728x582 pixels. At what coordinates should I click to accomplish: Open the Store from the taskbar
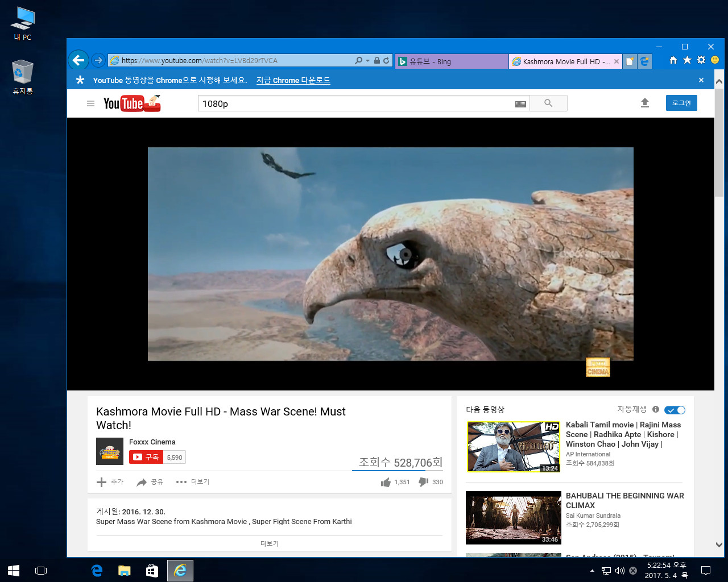click(x=152, y=570)
